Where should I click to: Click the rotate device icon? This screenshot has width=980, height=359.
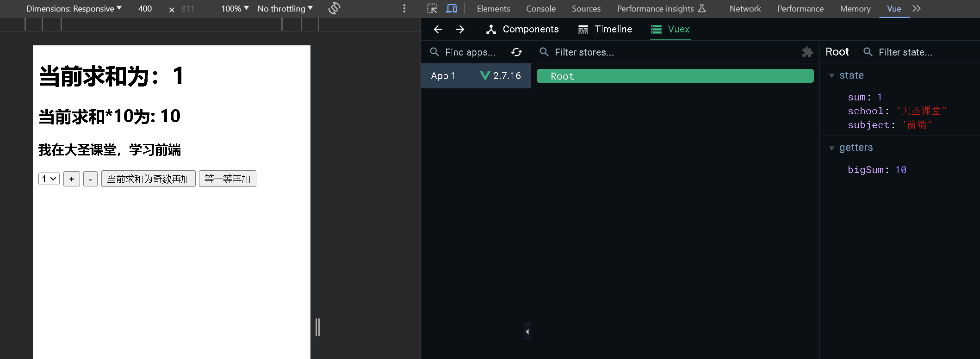click(335, 8)
